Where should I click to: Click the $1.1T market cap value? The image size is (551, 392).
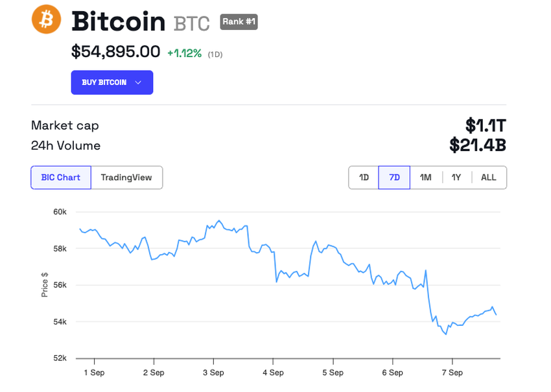[x=486, y=126]
